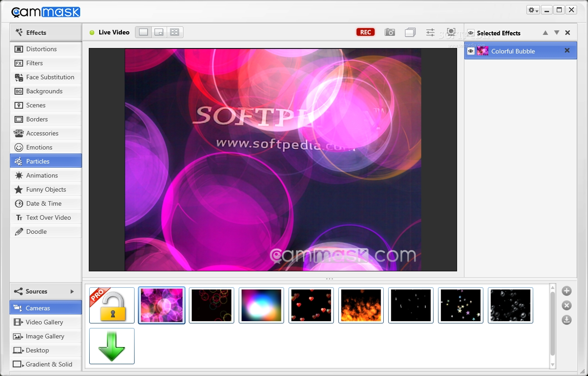Open the Backgrounds category

pos(46,91)
